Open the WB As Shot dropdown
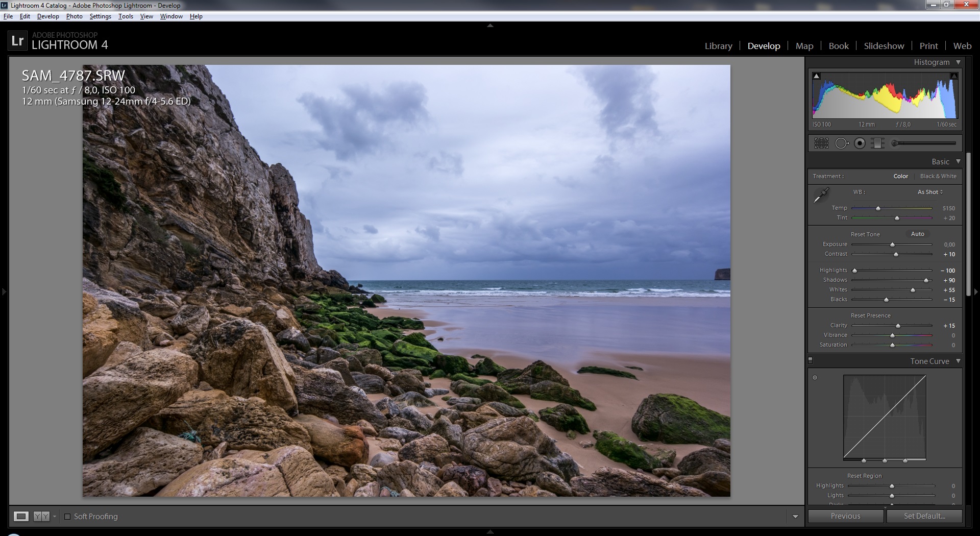The image size is (980, 536). click(930, 192)
